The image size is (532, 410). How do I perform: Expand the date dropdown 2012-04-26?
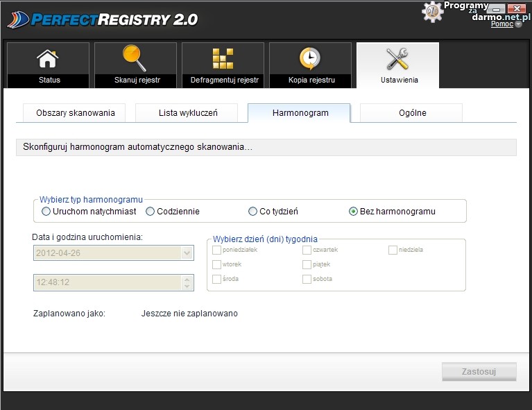point(187,253)
